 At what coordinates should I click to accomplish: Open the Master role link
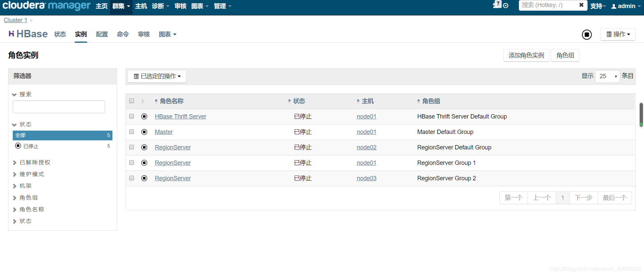[164, 132]
